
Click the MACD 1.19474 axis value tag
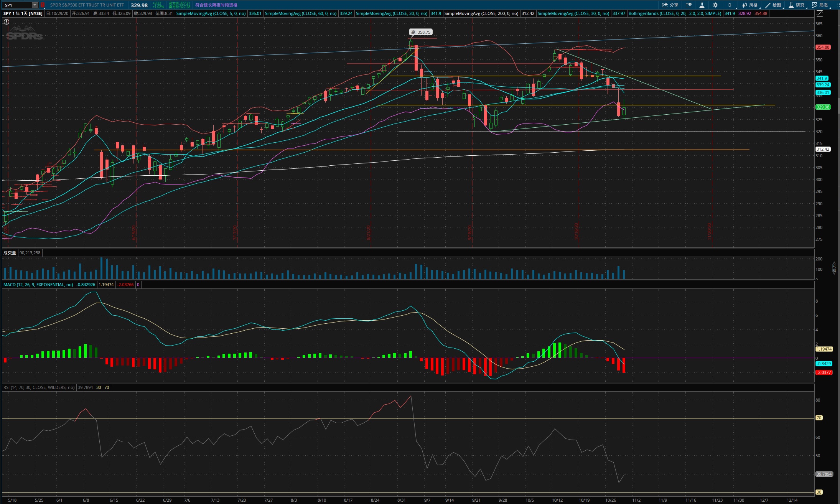click(x=824, y=349)
